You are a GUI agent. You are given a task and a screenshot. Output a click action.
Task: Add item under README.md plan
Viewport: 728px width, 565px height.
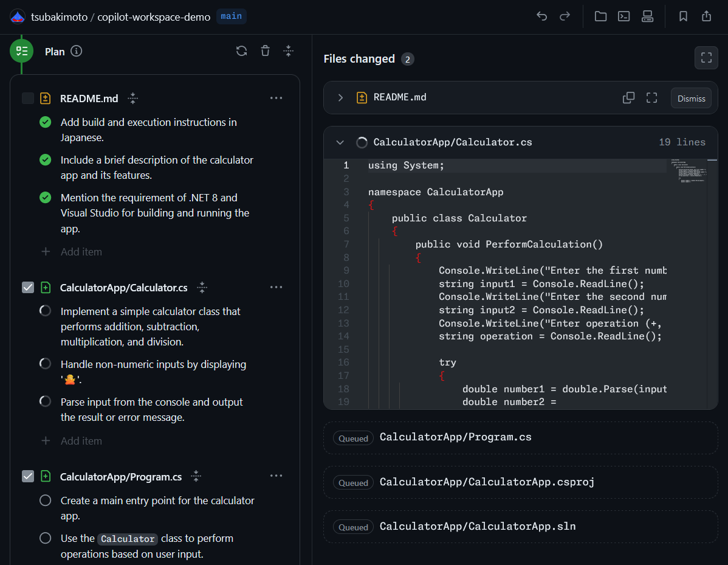click(72, 251)
